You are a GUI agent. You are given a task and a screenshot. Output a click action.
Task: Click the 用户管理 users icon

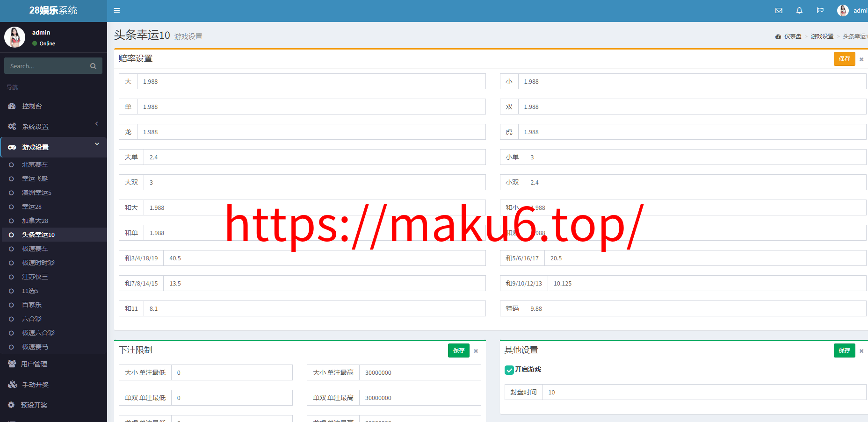[12, 364]
